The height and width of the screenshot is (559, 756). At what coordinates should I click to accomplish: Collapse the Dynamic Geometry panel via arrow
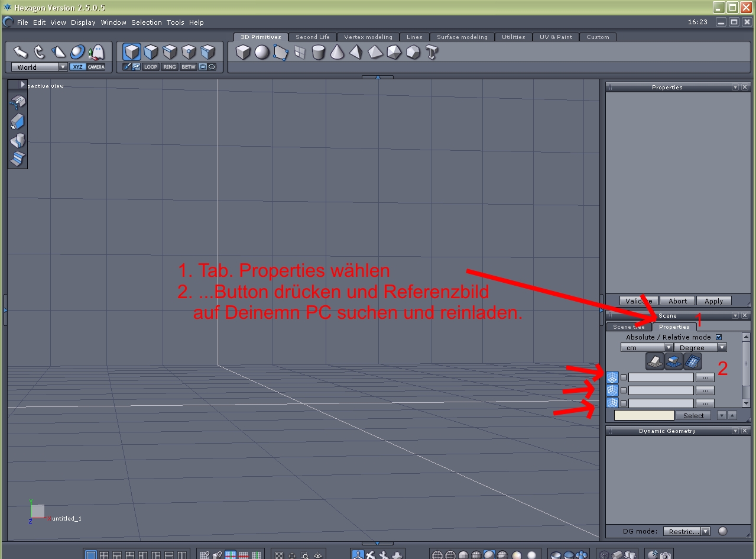click(x=735, y=431)
